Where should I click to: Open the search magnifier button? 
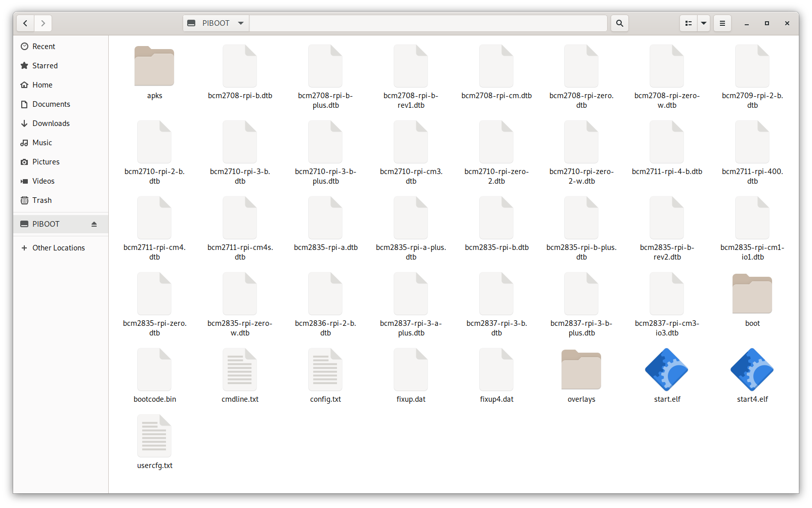pos(619,23)
